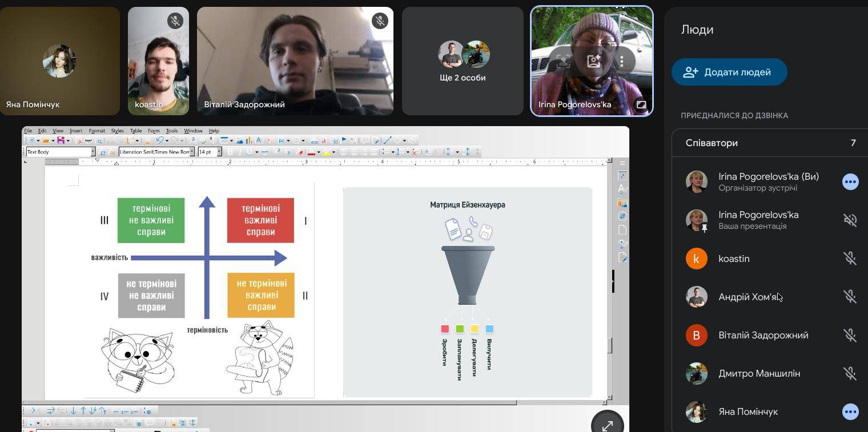The height and width of the screenshot is (432, 868).
Task: Click the picture-in-picture icon on Irina's tile
Action: coord(641,104)
